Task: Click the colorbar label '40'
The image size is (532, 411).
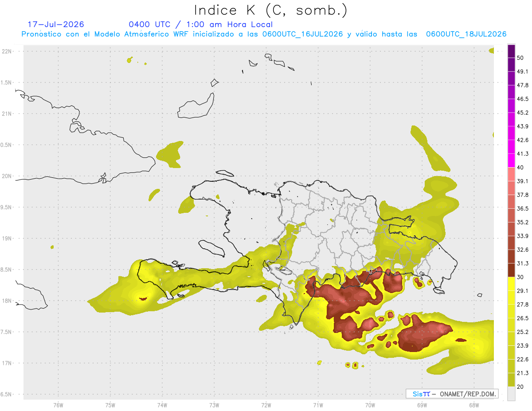Action: click(520, 168)
